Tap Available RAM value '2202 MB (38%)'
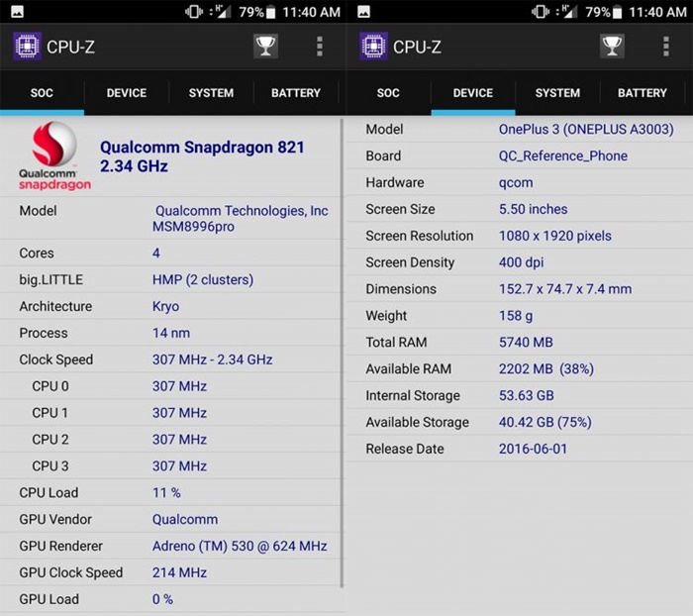This screenshot has height=616, width=693. [546, 368]
